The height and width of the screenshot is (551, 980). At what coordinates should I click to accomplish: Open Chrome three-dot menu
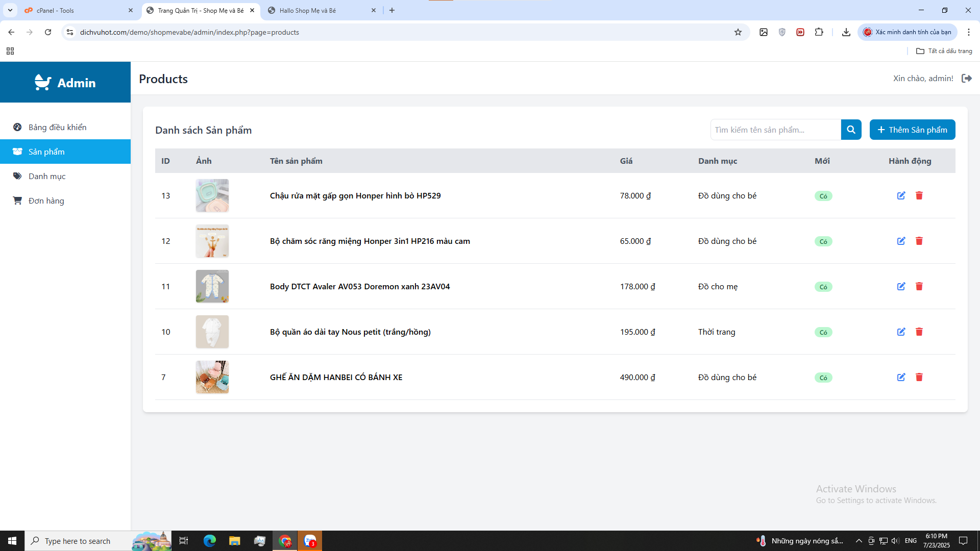(968, 32)
